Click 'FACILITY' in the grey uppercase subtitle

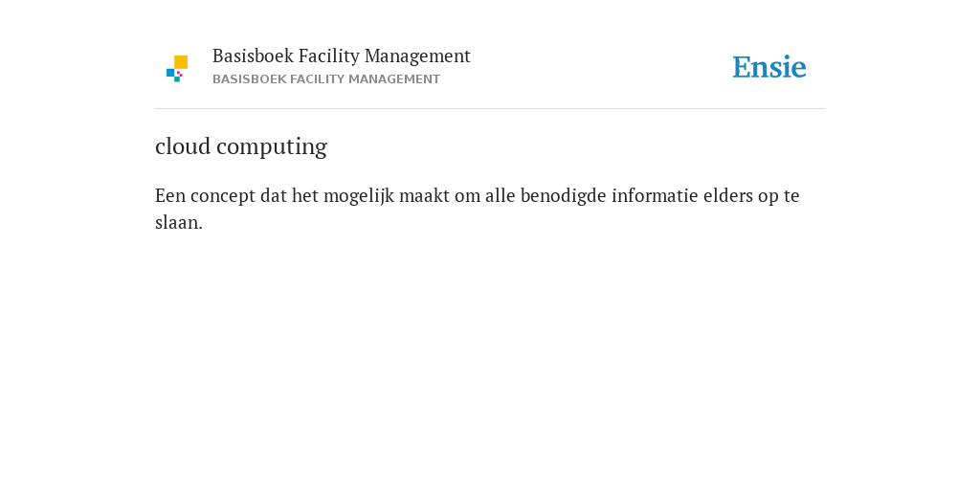[317, 79]
